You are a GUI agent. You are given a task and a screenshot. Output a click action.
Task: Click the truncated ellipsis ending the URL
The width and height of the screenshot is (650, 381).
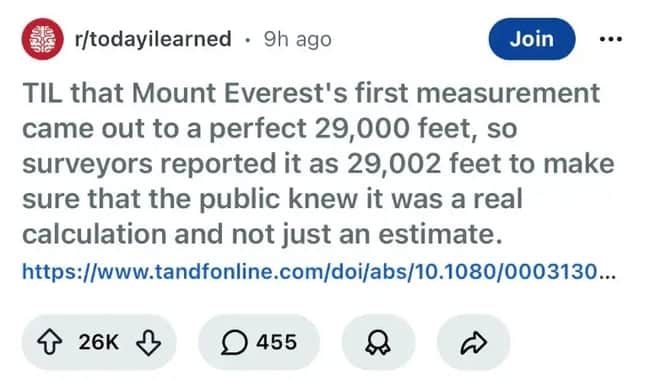pos(606,272)
